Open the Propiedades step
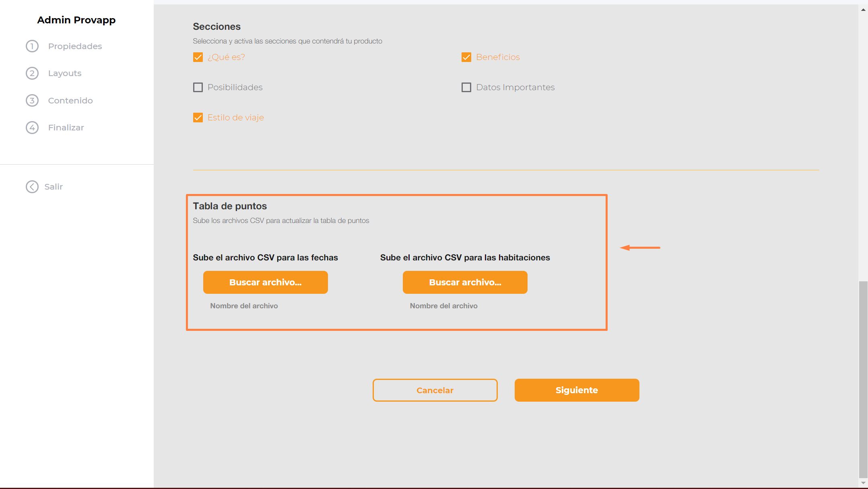The height and width of the screenshot is (489, 868). tap(75, 46)
